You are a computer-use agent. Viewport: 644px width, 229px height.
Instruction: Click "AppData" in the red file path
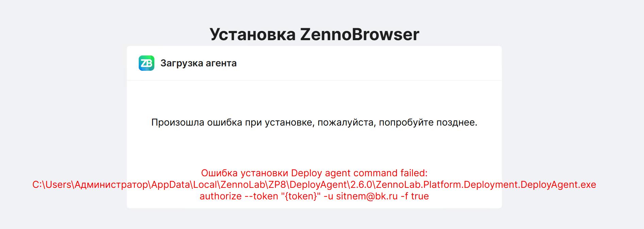[170, 185]
